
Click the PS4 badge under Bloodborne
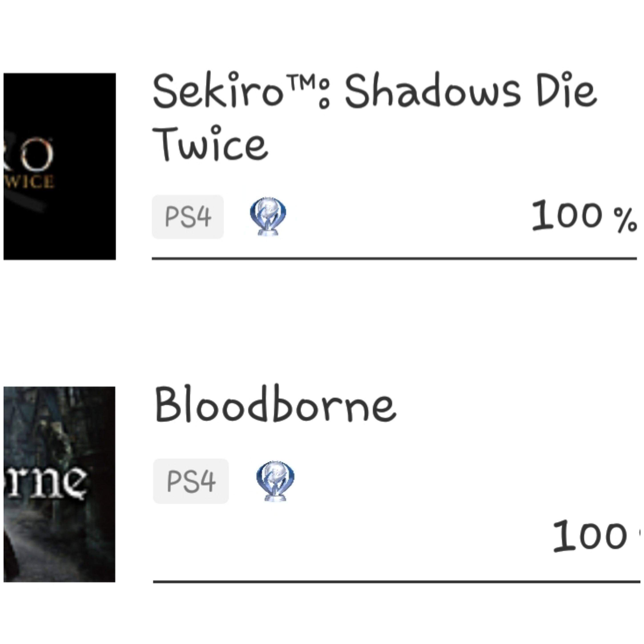[x=191, y=481]
